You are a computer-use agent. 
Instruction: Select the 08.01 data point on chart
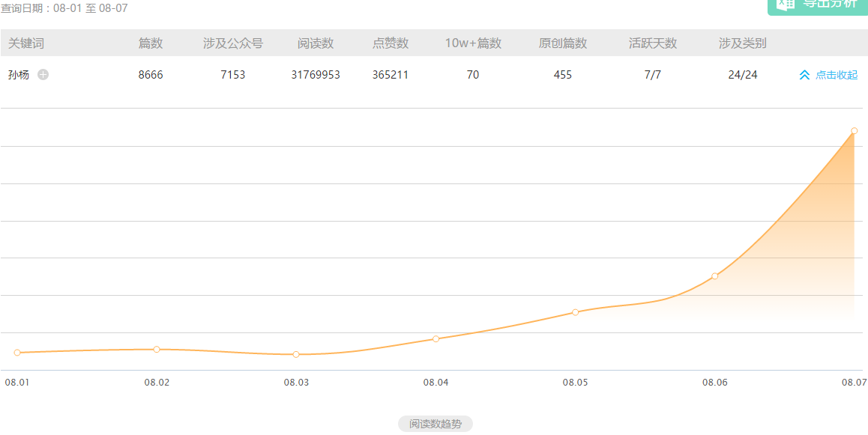[17, 353]
